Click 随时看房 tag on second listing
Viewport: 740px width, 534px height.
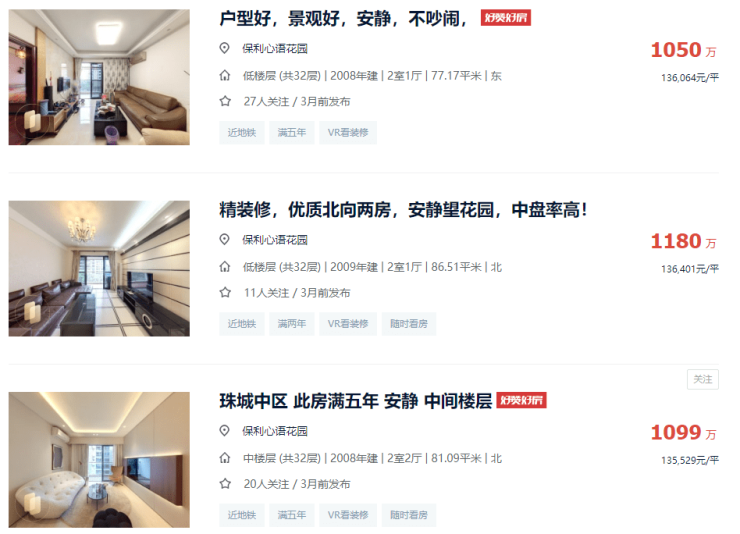point(409,324)
